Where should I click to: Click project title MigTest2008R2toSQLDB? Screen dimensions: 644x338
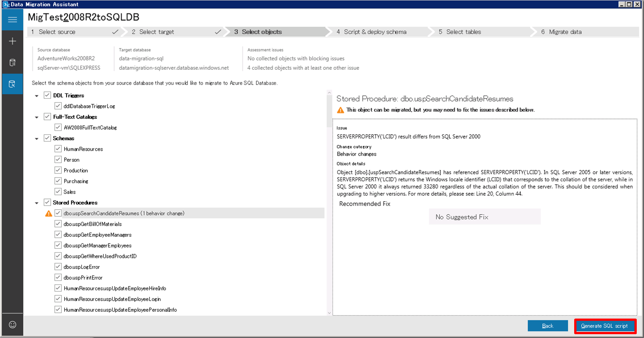pyautogui.click(x=84, y=17)
